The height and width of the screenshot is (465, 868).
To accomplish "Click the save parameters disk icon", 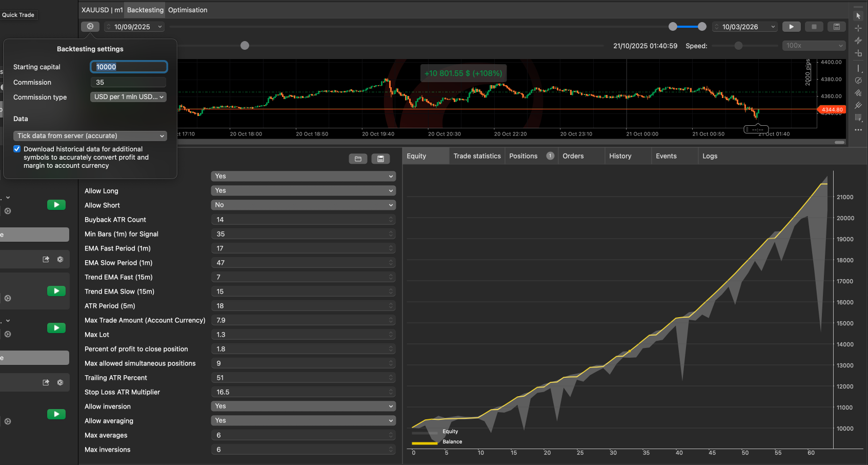I will pyautogui.click(x=380, y=159).
